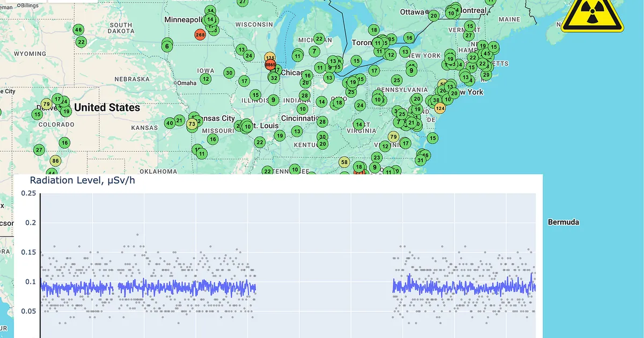Screen dimensions: 644x338
Task: Click the red 268 radiation marker near Minneapolis
Action: (200, 35)
